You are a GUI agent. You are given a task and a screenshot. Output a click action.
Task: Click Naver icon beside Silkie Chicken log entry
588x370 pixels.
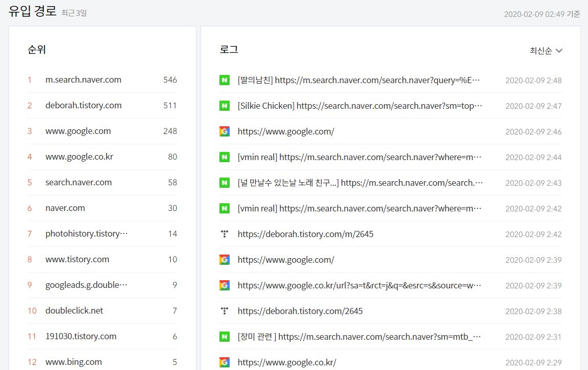(224, 106)
